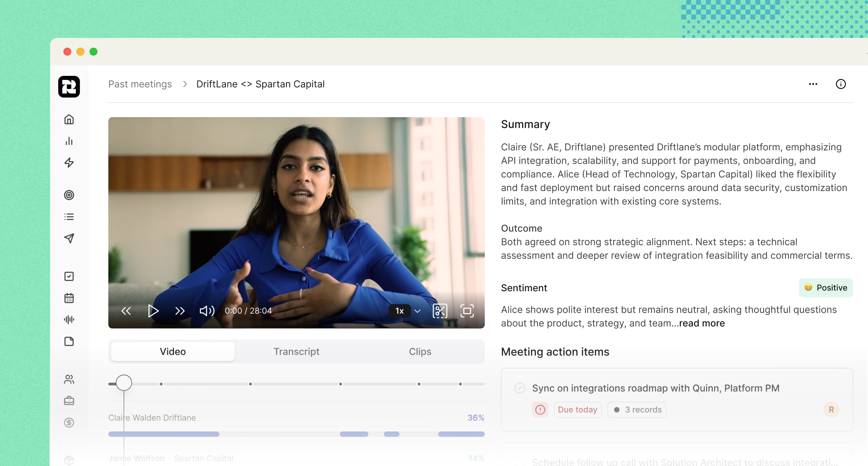This screenshot has width=868, height=466.
Task: Check off the Schedule follow up call action item
Action: [520, 462]
